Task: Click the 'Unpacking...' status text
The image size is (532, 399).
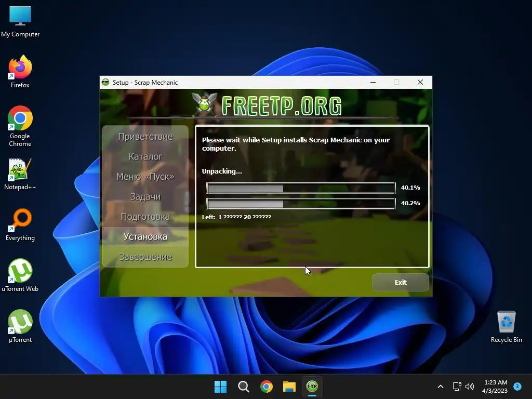Action: pyautogui.click(x=222, y=171)
